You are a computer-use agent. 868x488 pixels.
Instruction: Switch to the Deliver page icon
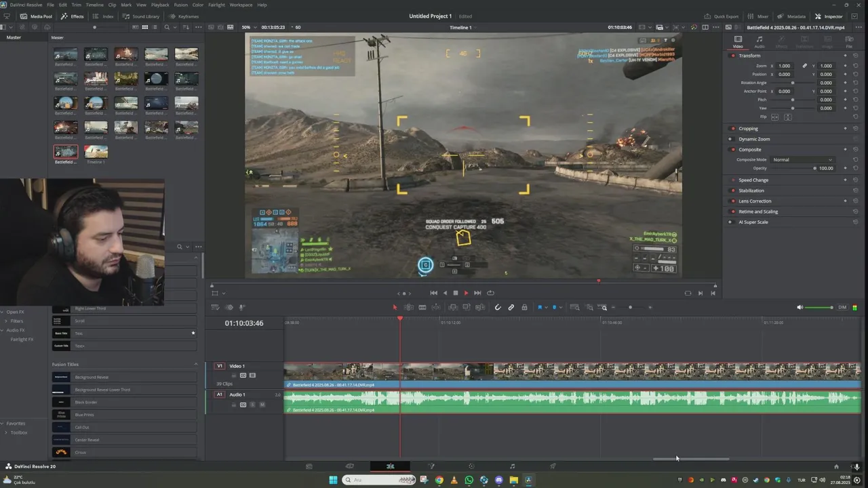553,466
